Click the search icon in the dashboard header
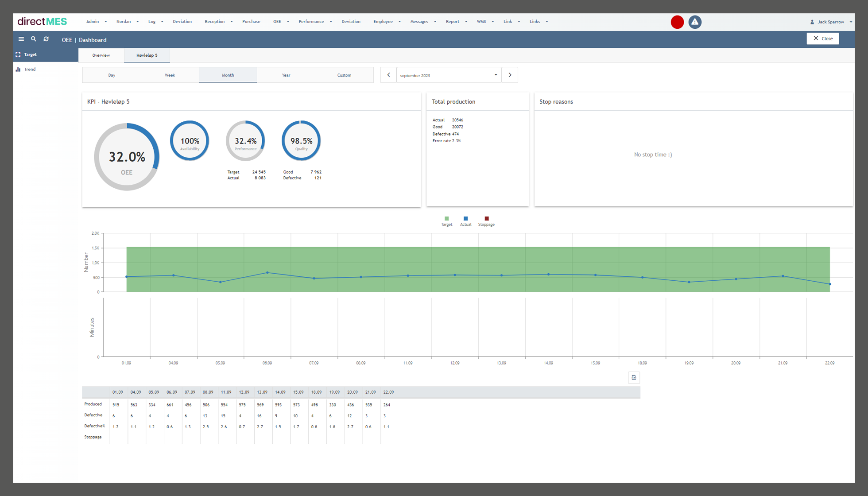Screen dimensions: 868x496 pyautogui.click(x=33, y=39)
